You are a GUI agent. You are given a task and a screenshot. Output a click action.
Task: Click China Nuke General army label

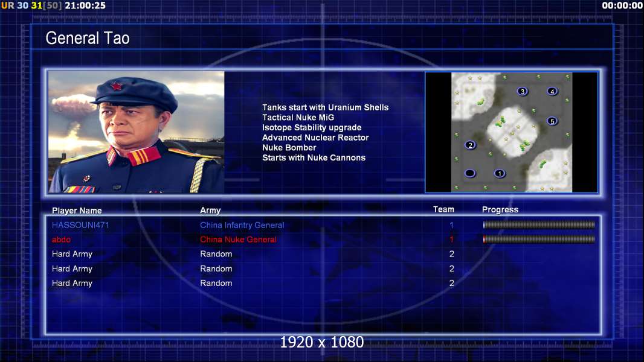coord(238,240)
